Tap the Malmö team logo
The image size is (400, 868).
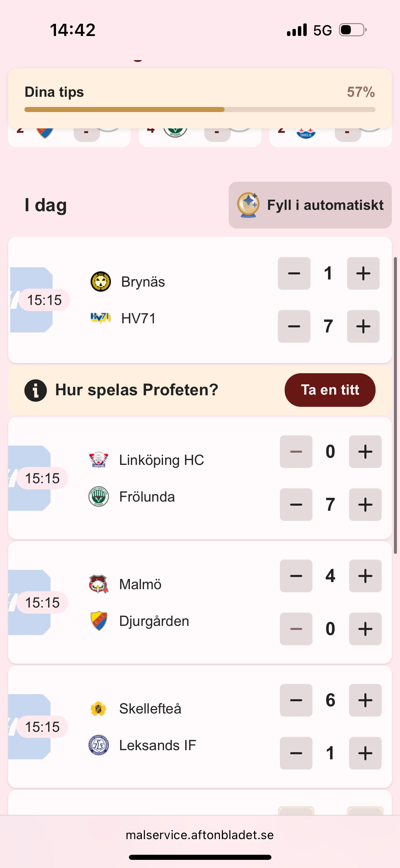[x=99, y=584]
